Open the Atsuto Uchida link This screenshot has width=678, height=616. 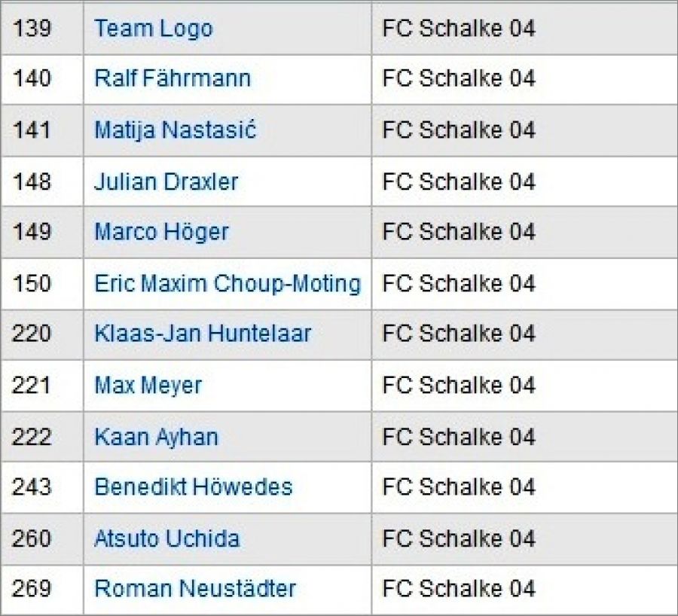click(x=166, y=538)
